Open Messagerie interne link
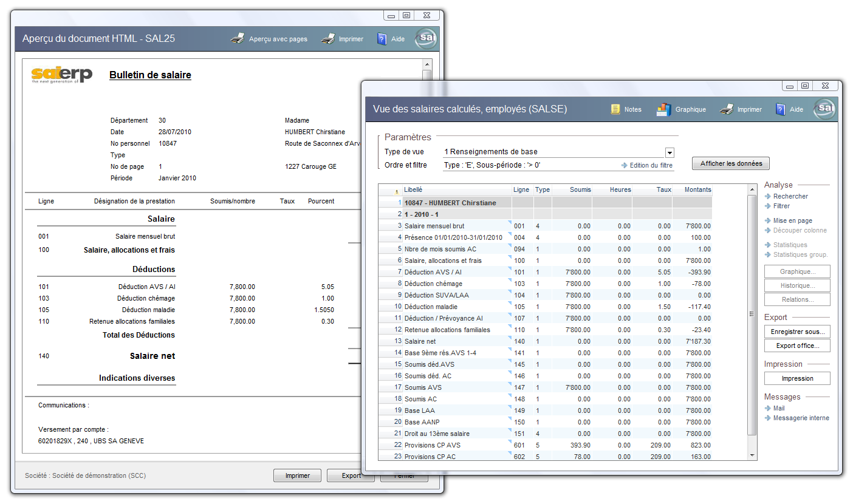Screen dimensions: 853x504 (x=801, y=418)
